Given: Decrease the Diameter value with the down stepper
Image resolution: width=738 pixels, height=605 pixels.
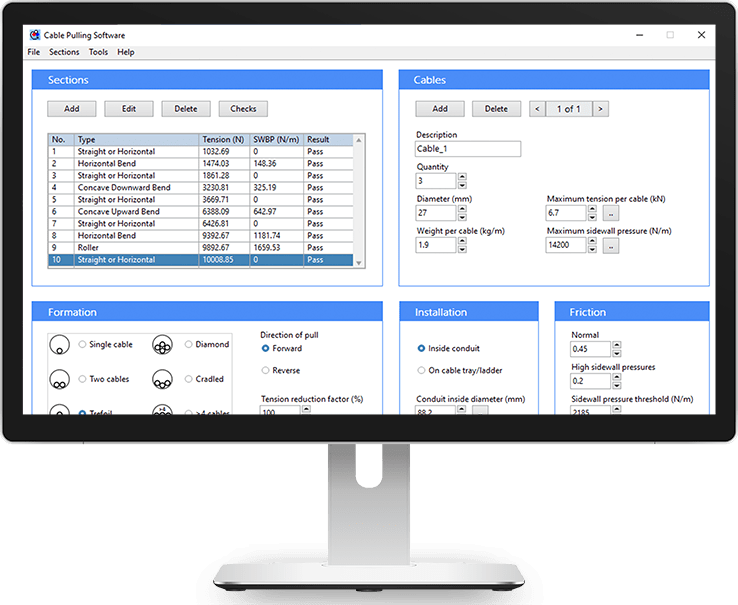Looking at the screenshot, I should [x=462, y=217].
